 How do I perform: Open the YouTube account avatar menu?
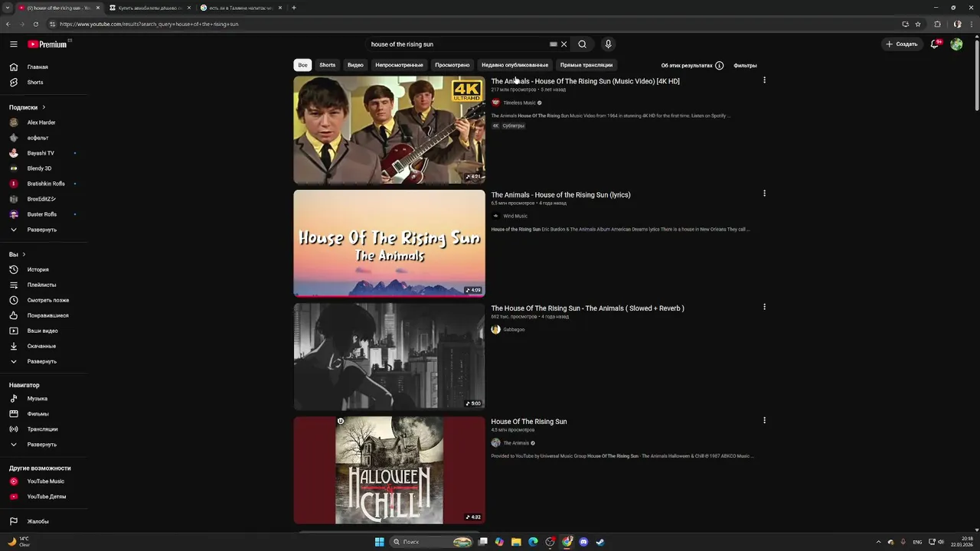(956, 44)
